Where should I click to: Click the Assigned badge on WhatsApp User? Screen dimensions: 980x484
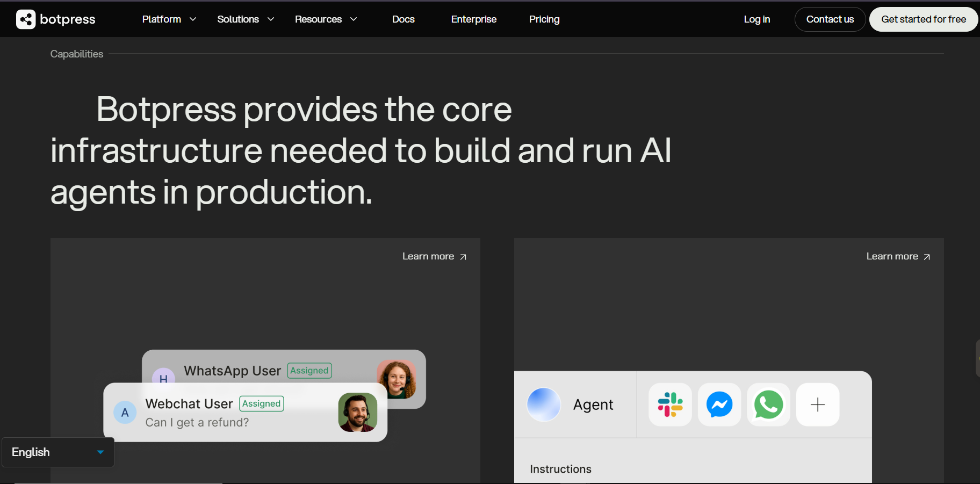coord(309,371)
